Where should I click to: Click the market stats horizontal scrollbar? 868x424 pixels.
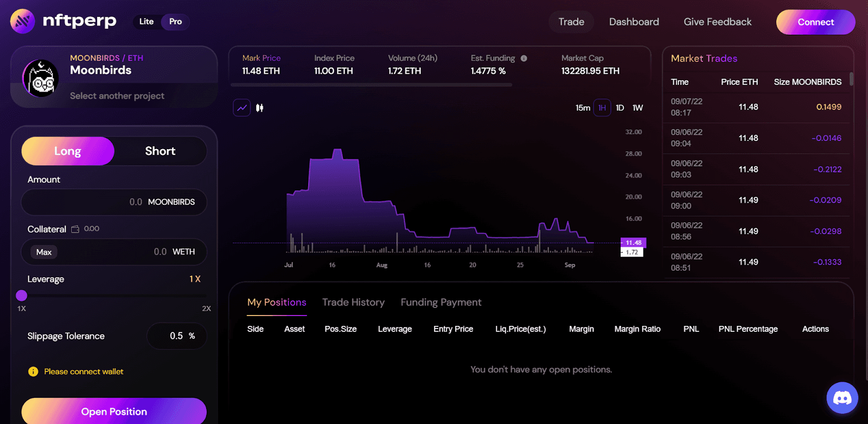371,85
